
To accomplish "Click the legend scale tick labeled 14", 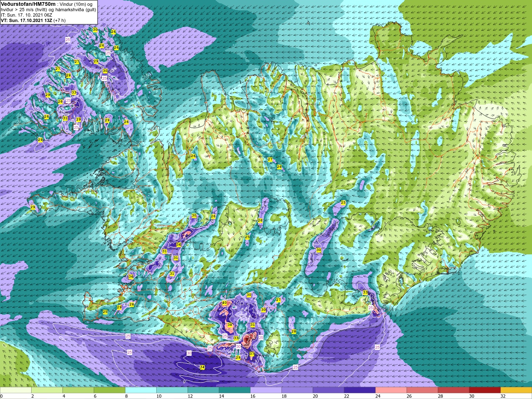I will coord(222,396).
